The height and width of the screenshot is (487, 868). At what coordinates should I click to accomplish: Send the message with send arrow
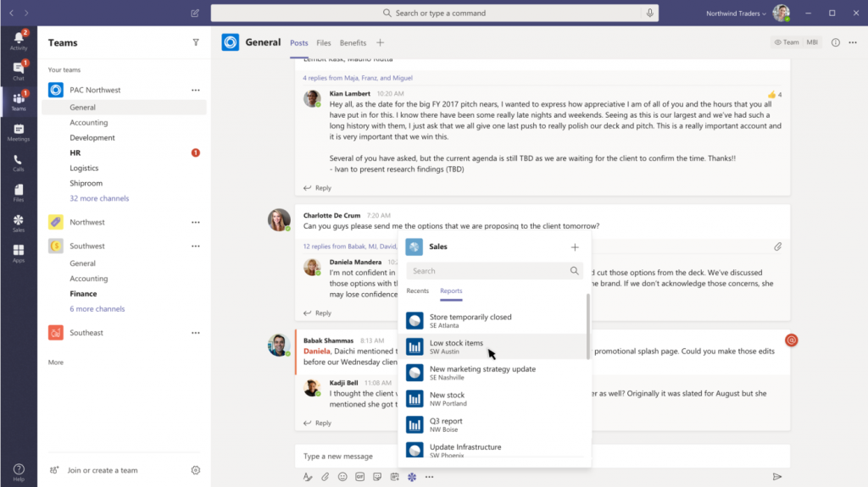776,477
